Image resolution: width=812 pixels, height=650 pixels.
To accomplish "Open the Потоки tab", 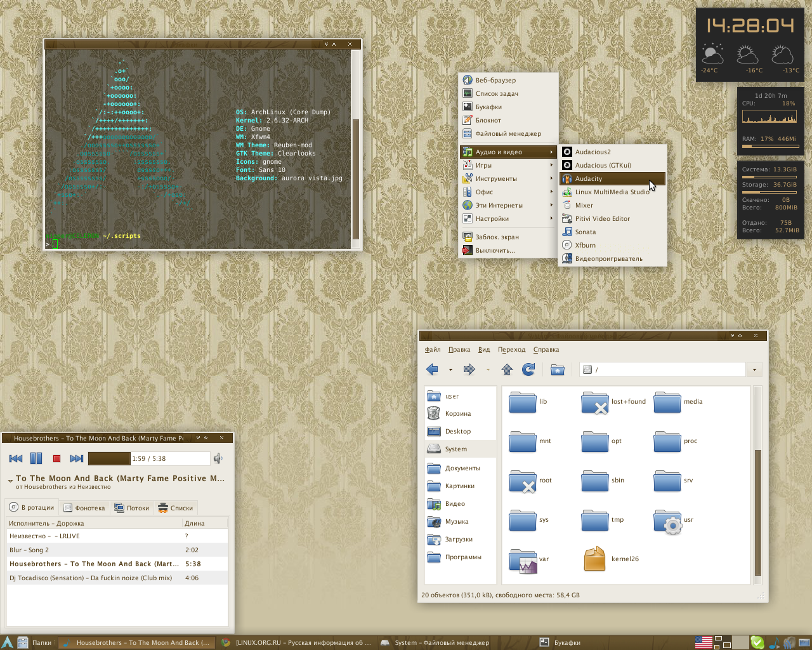I will [132, 508].
